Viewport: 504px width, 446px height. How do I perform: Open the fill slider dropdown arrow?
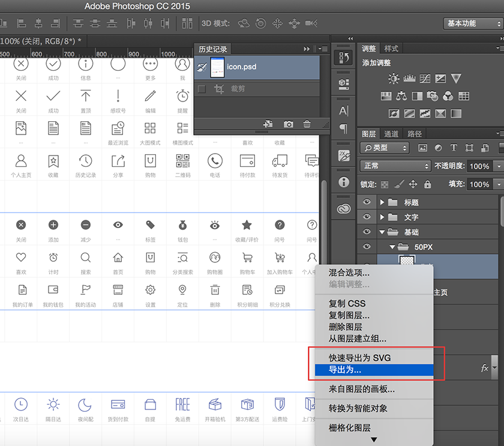tap(499, 184)
